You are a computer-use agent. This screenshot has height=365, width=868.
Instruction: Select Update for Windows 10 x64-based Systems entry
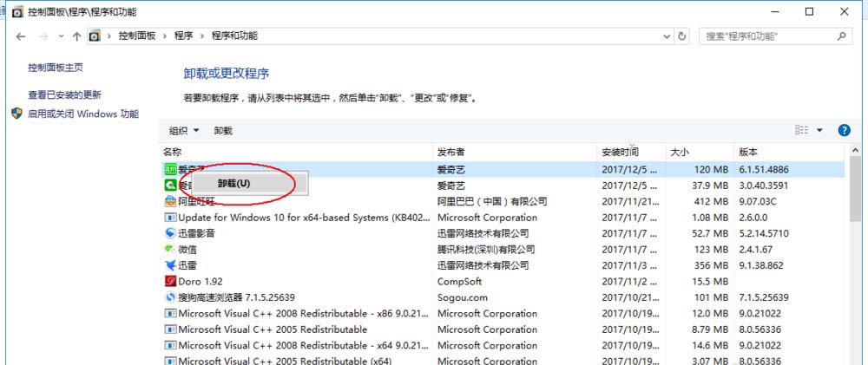click(303, 218)
